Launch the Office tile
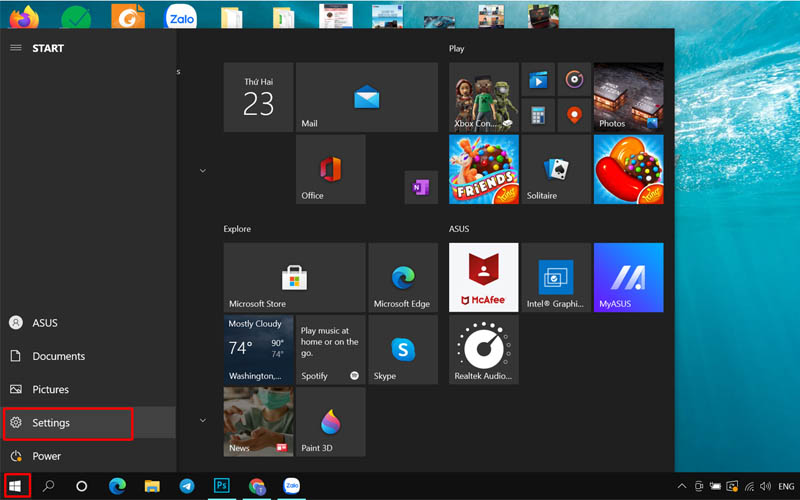The width and height of the screenshot is (800, 500). click(331, 170)
